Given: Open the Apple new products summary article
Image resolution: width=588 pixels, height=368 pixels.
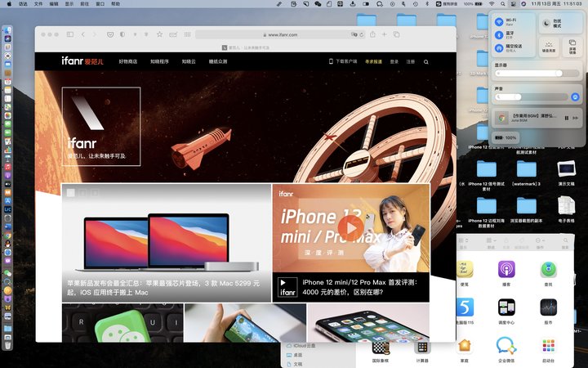Looking at the screenshot, I should coord(166,243).
